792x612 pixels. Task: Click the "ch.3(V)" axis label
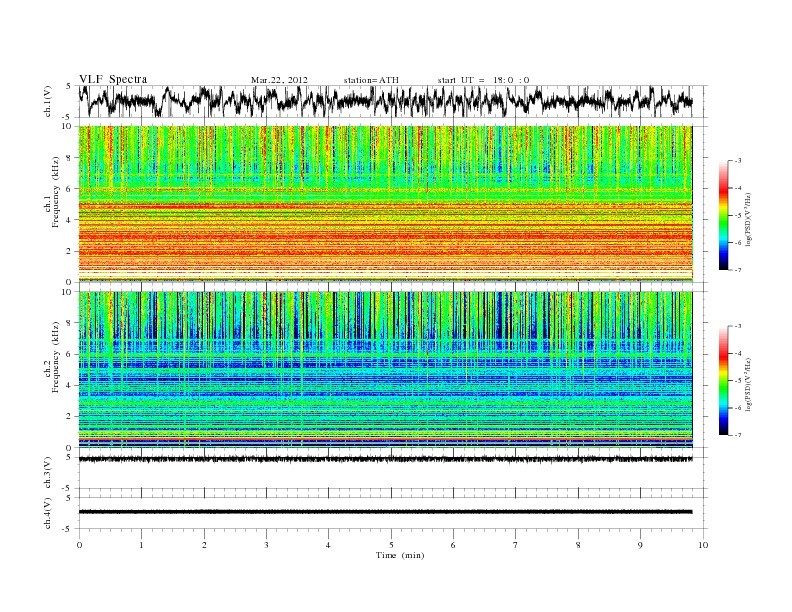(48, 473)
